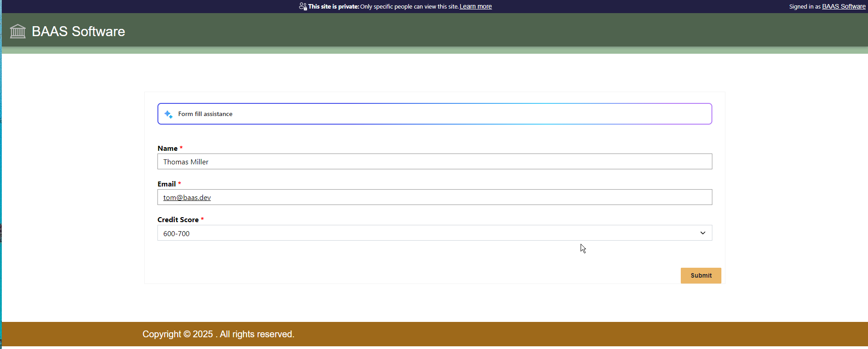Screen dimensions: 868x349
Task: Select the Email field label
Action: 166,184
